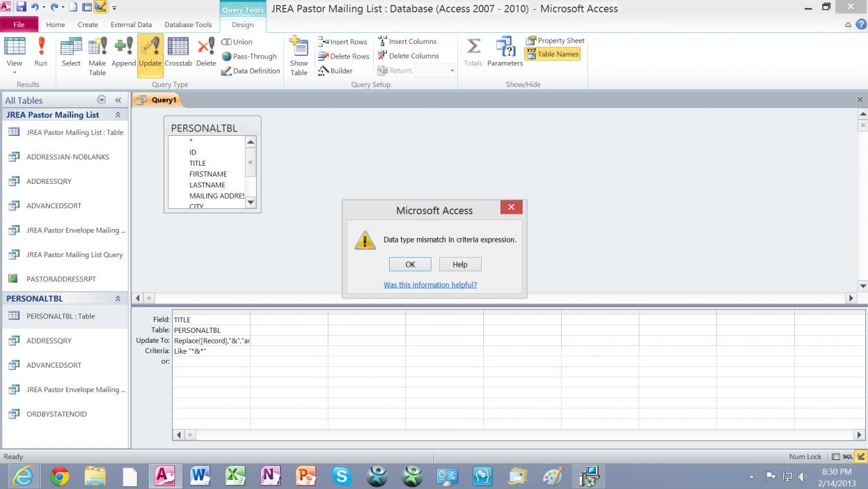Open Skype from the taskbar

(342, 476)
